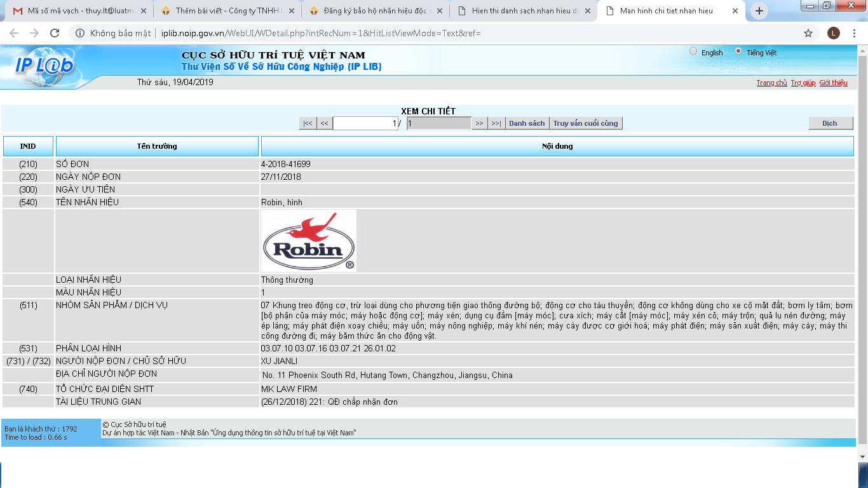Open the Chrome three-dot menu
The image size is (868, 488).
click(x=855, y=33)
